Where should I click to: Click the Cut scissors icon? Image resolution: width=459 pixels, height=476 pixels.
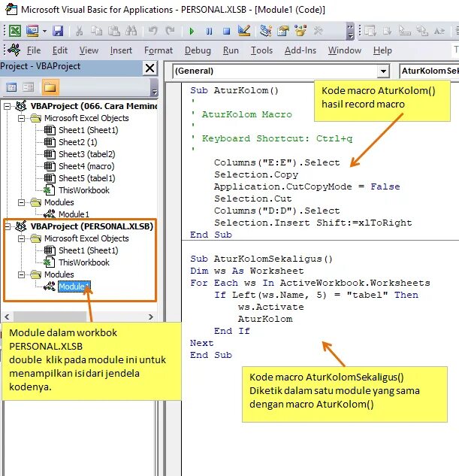tap(79, 31)
